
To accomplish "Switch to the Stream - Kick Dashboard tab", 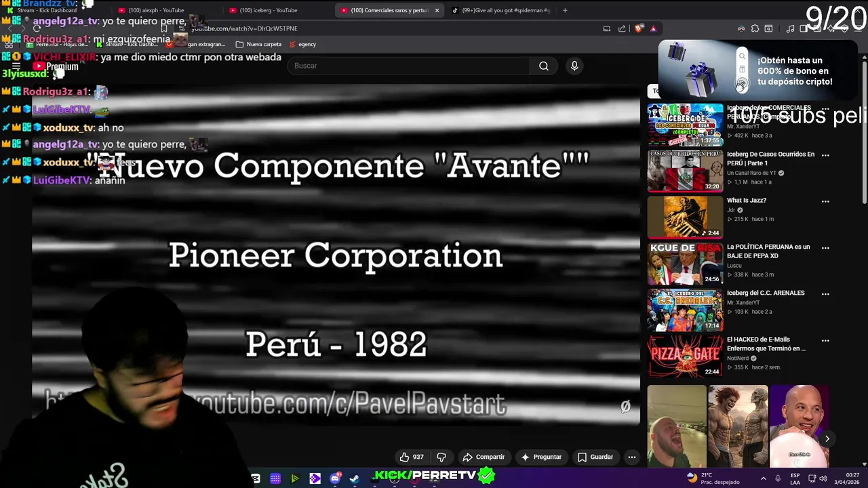I will coord(54,10).
